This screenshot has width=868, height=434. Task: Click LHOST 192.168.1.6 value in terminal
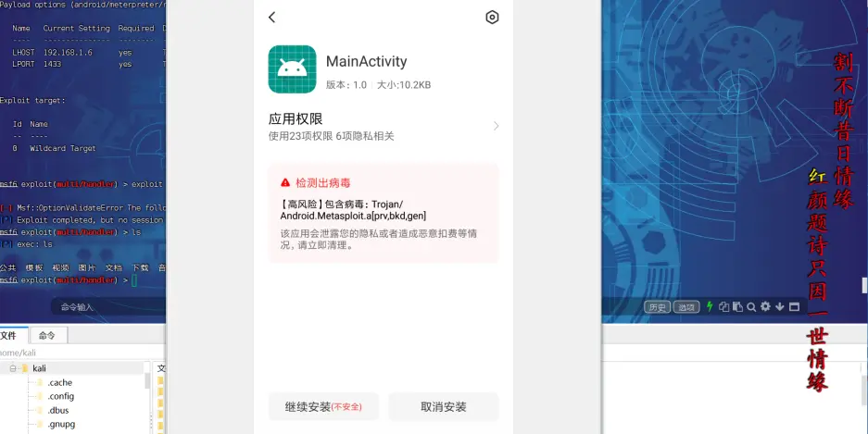[69, 53]
